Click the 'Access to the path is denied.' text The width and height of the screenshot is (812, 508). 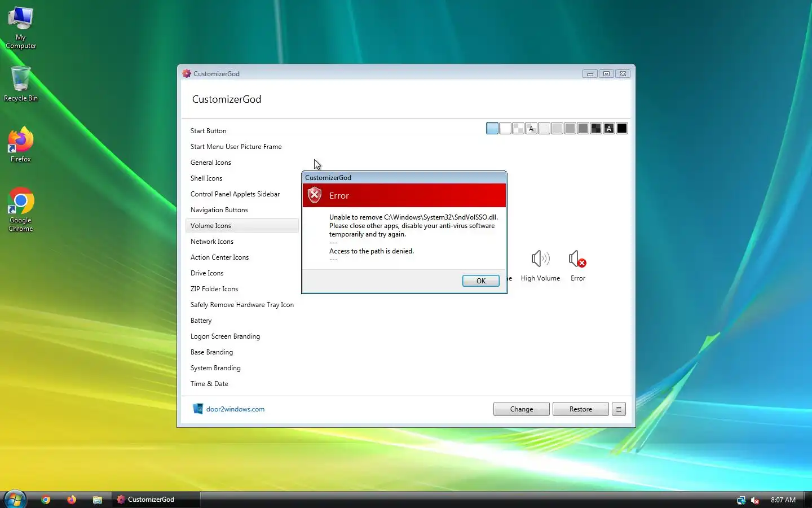[x=372, y=251]
